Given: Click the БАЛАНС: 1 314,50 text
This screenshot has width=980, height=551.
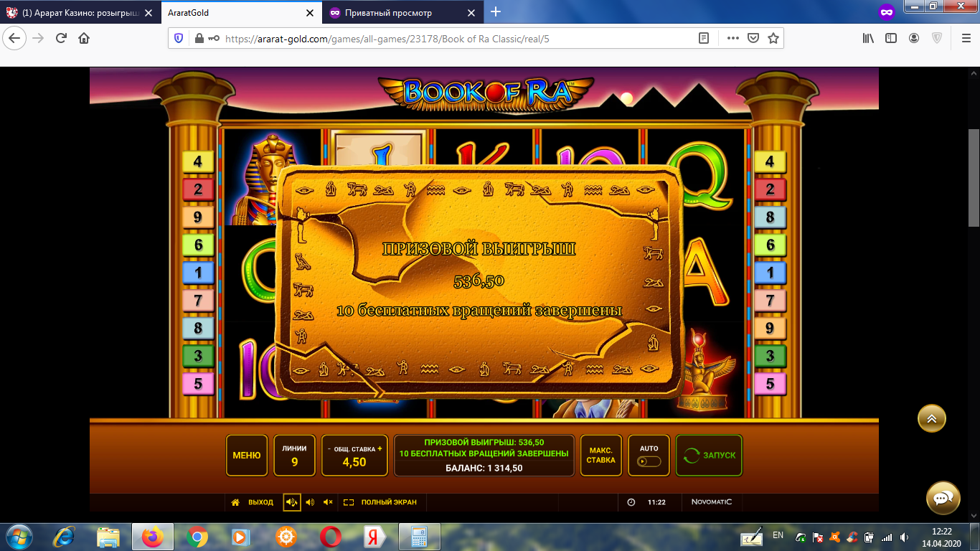Looking at the screenshot, I should [x=484, y=468].
